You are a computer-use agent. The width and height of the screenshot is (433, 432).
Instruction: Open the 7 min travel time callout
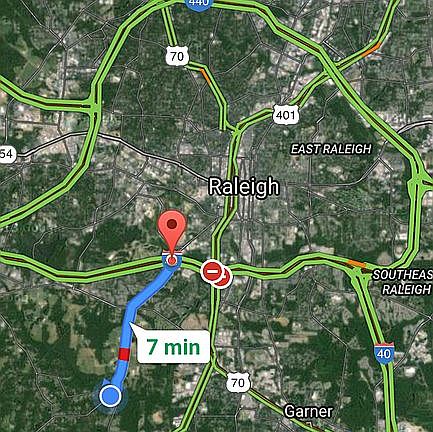(173, 347)
